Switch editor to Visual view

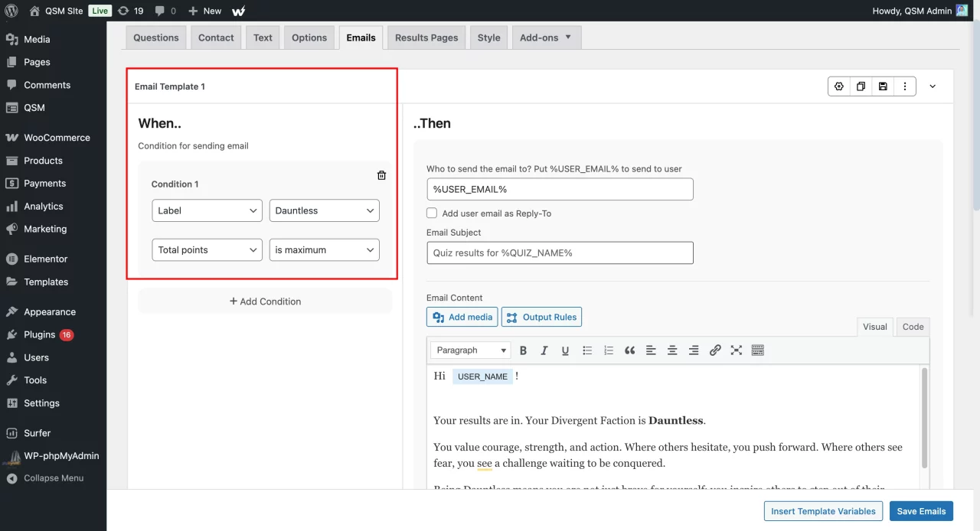click(x=875, y=327)
